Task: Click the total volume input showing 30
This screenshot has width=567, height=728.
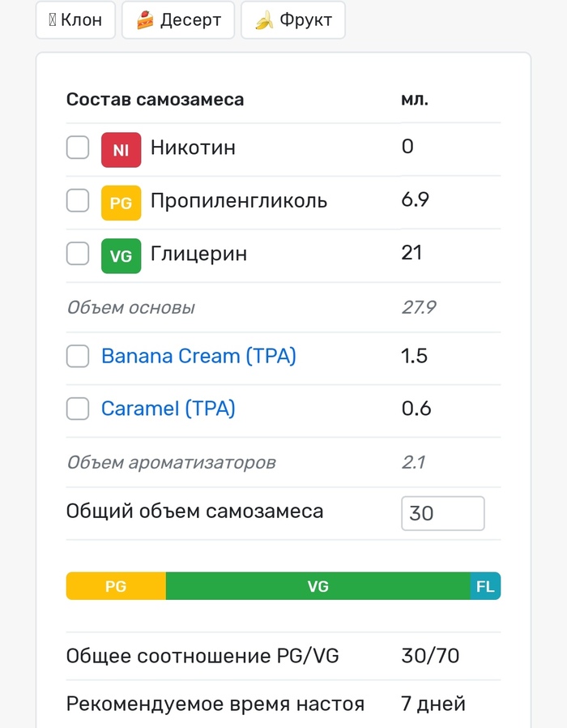Action: 442,513
